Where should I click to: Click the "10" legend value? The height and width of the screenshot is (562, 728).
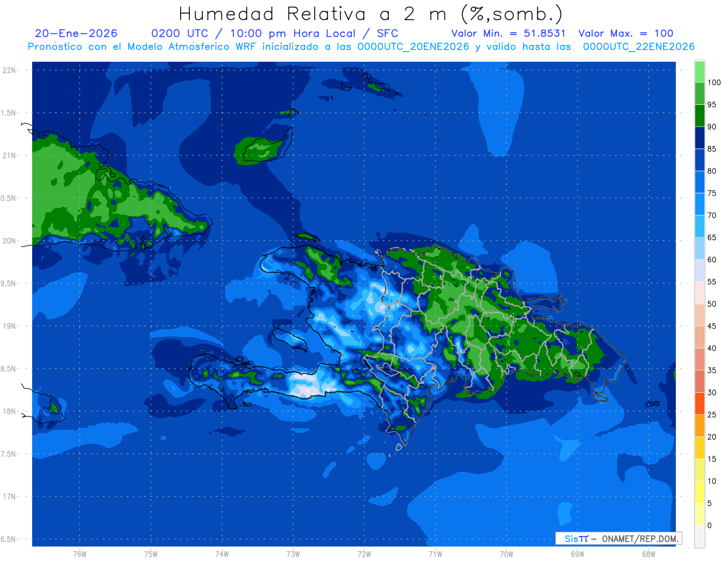[x=712, y=481]
